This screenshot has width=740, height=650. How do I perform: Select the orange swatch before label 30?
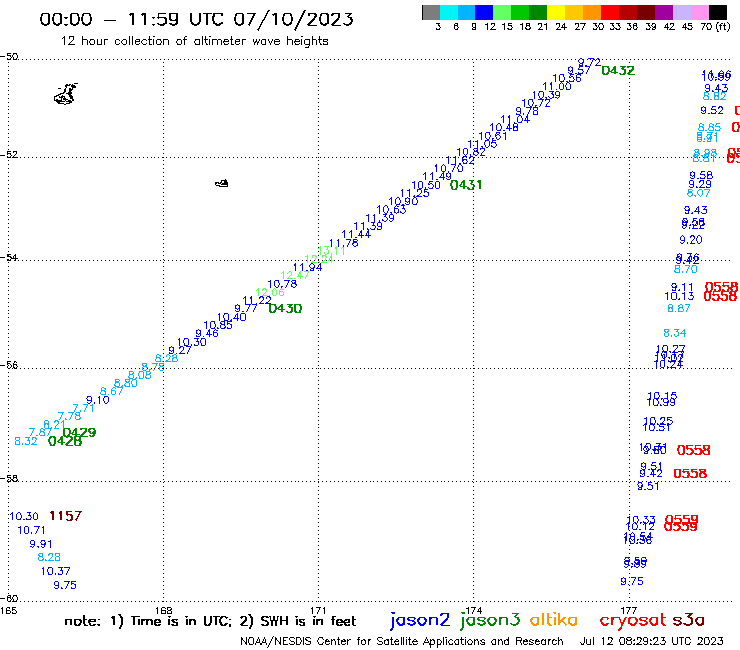tap(592, 12)
